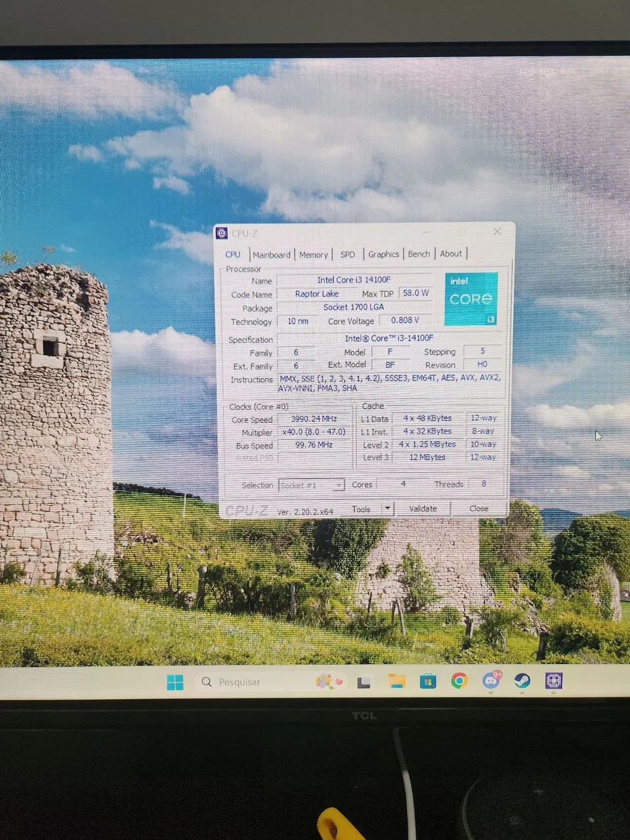The width and height of the screenshot is (630, 840).
Task: Click the Multiplier x40.0 value
Action: click(x=314, y=432)
